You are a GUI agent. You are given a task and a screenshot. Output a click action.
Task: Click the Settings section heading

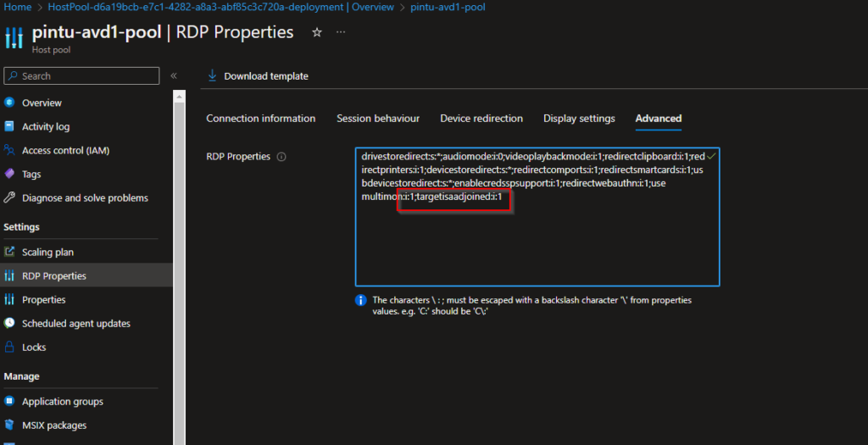[x=21, y=227]
